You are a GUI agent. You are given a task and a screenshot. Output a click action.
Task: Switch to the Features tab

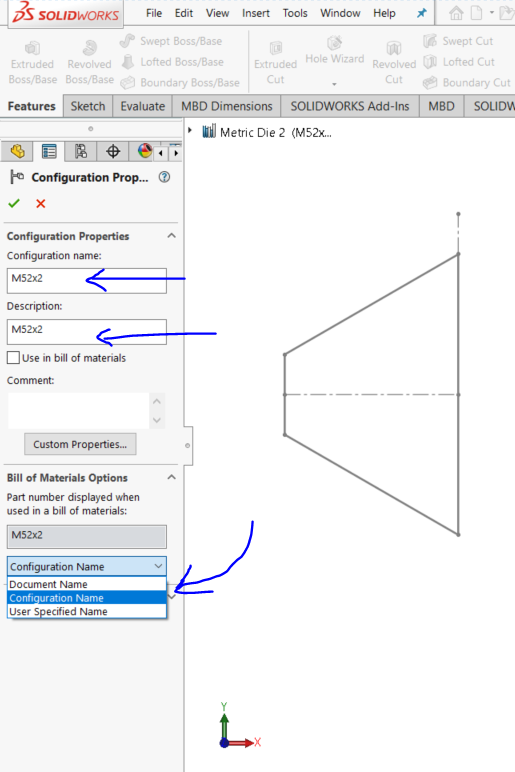(x=32, y=106)
